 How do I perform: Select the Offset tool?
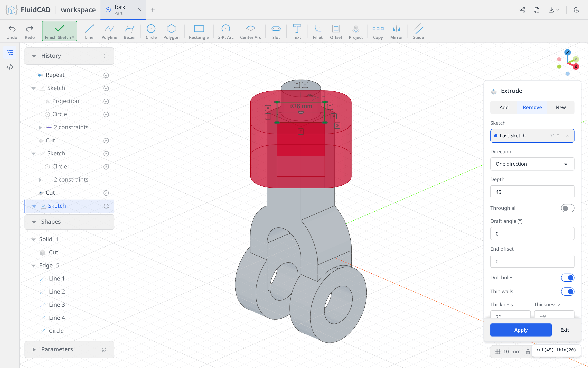336,32
